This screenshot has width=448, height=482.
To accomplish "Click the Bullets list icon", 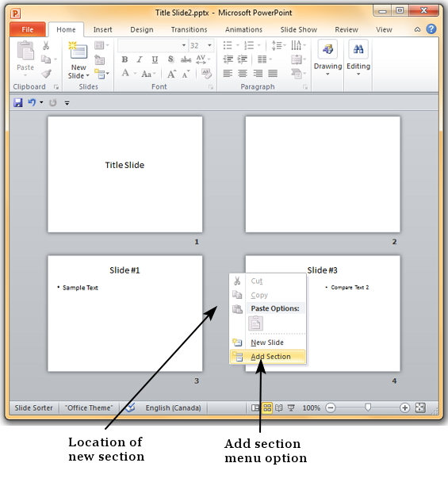I will [228, 45].
